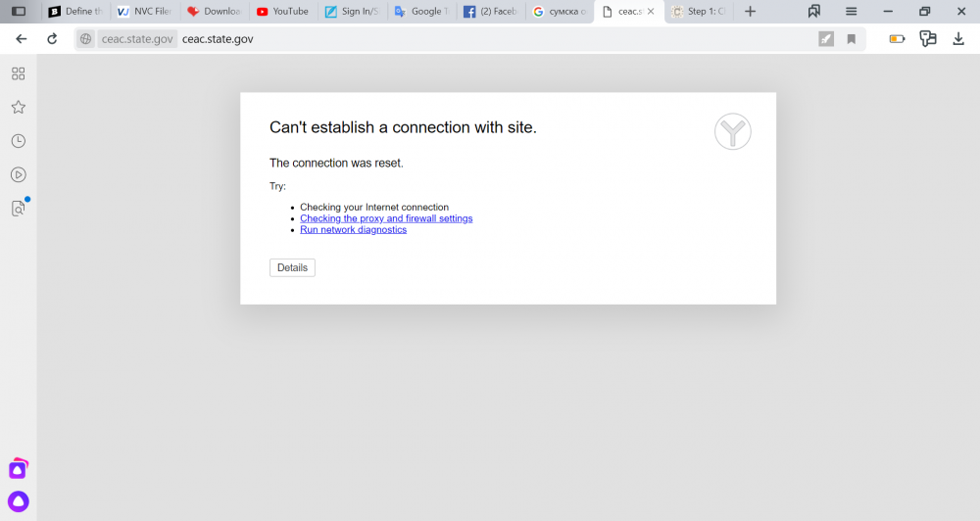The image size is (980, 521).
Task: Open the hamburger browser menu
Action: click(x=851, y=12)
